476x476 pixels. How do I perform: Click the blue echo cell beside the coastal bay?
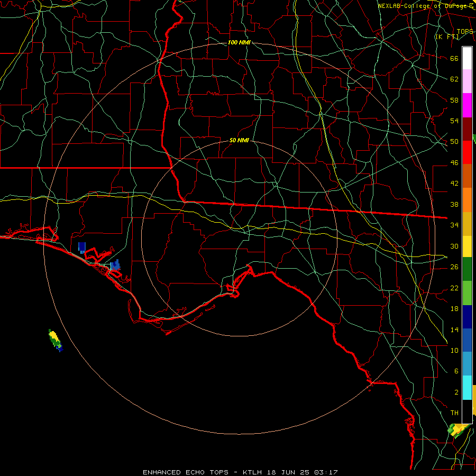[115, 266]
